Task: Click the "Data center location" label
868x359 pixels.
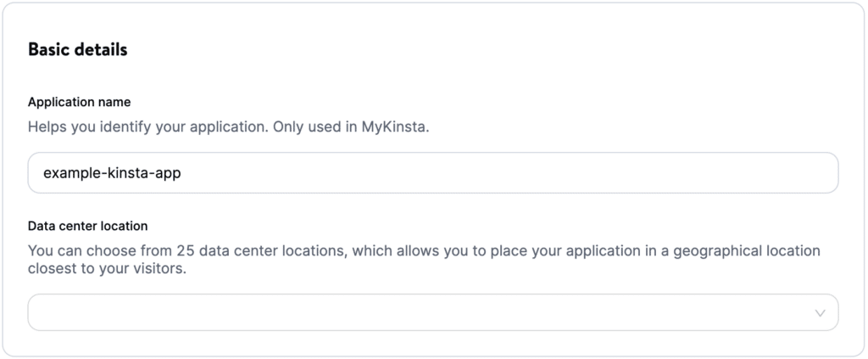Action: [88, 226]
